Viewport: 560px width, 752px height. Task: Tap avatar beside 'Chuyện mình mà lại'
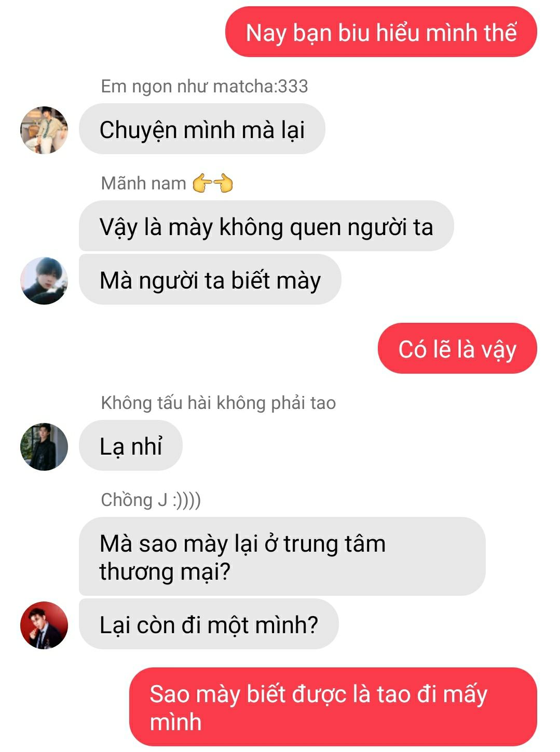[44, 130]
